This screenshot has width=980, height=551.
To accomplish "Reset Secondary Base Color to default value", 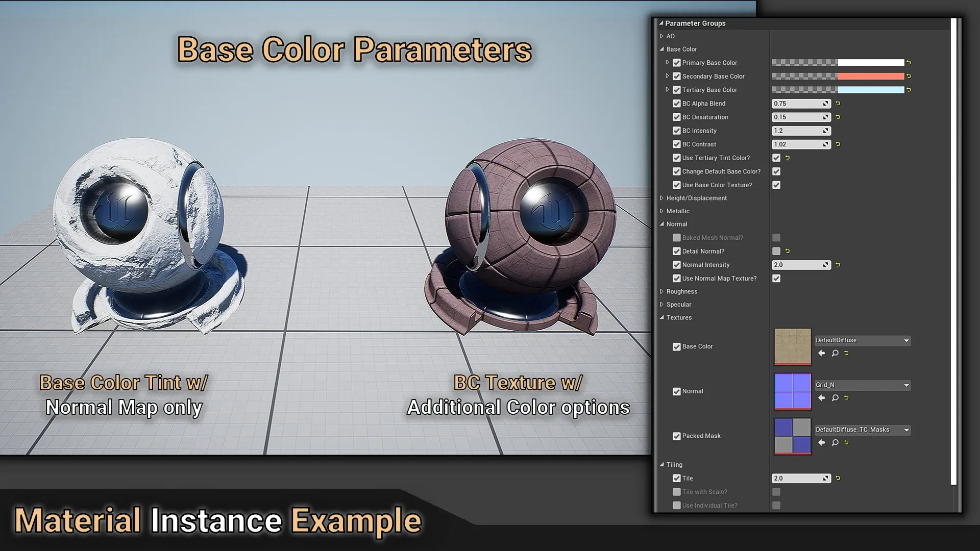I will (x=909, y=76).
